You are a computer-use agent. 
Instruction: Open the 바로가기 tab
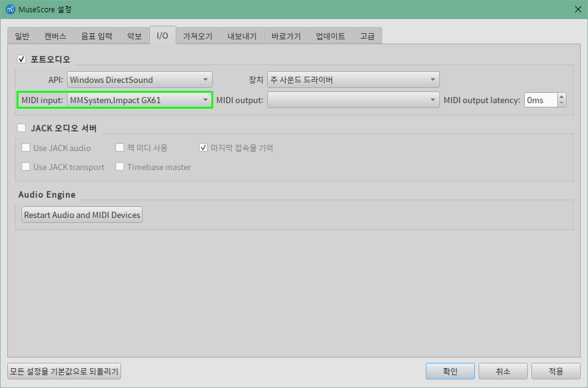click(286, 36)
